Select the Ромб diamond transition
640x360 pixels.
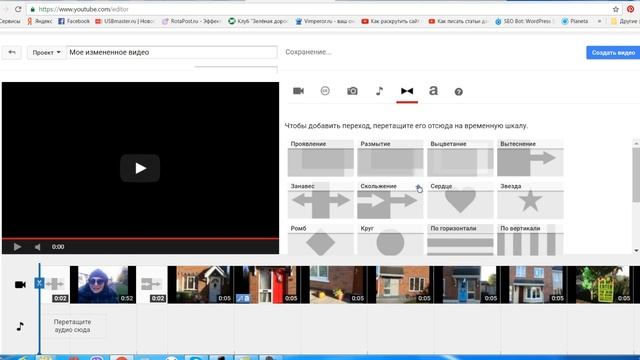pos(320,240)
